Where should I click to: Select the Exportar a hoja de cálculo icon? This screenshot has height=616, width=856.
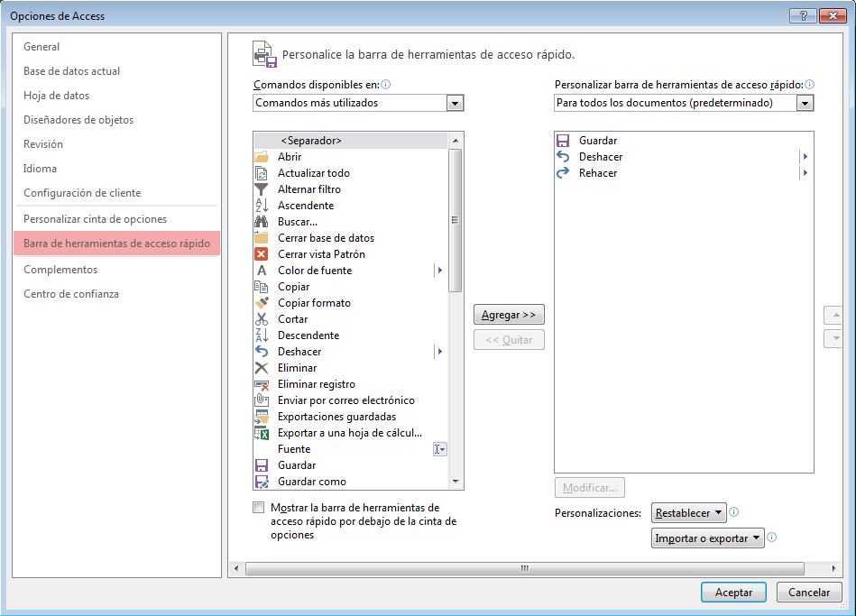point(262,433)
